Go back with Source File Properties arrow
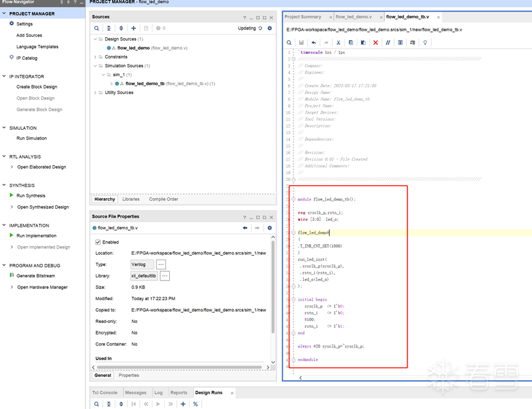 click(x=245, y=228)
